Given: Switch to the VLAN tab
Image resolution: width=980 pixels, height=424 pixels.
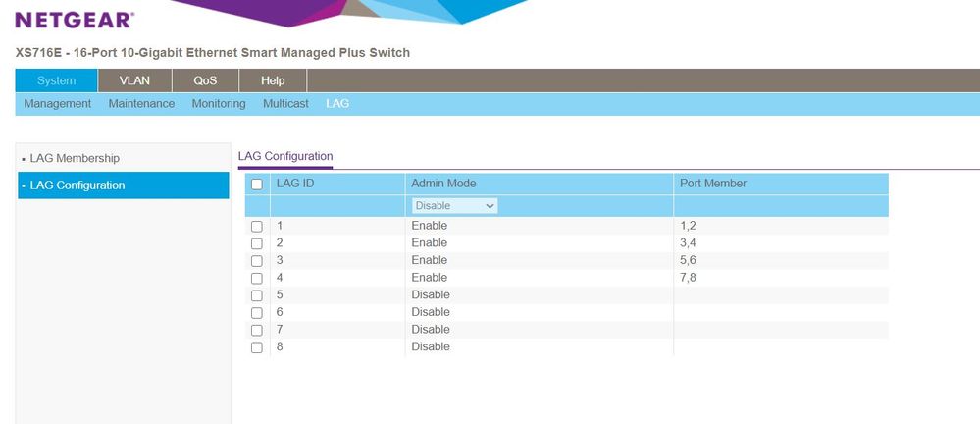Looking at the screenshot, I should [x=134, y=80].
